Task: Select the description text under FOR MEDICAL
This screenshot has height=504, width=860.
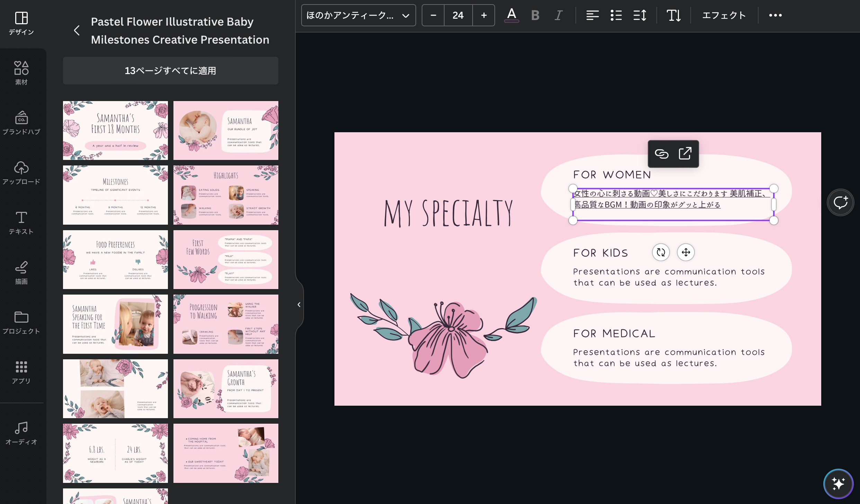Action: coord(669,358)
